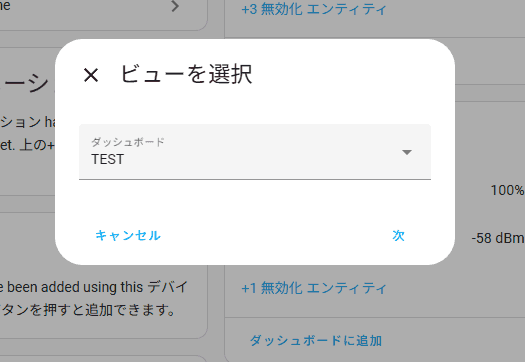Click the large heading left of the dialog
This screenshot has height=362, width=525.
click(27, 84)
